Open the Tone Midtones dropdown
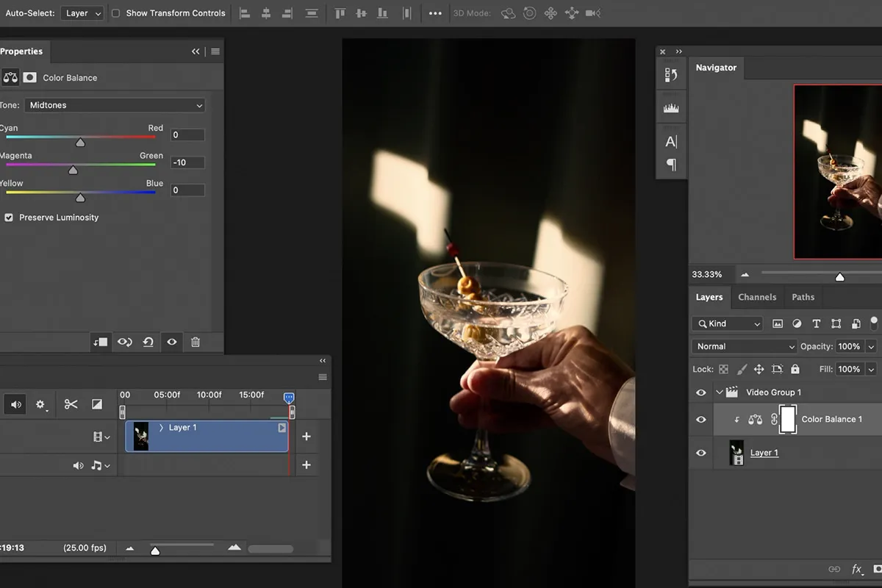Image resolution: width=882 pixels, height=588 pixels. pos(115,105)
